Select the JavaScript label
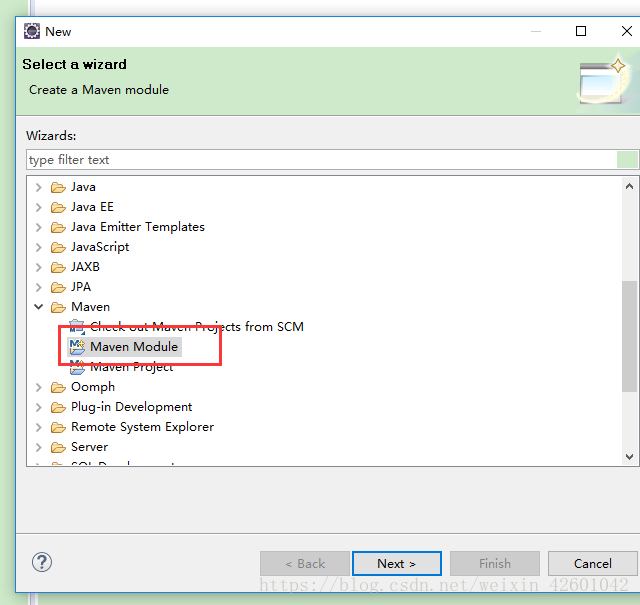The image size is (640, 605). point(100,247)
